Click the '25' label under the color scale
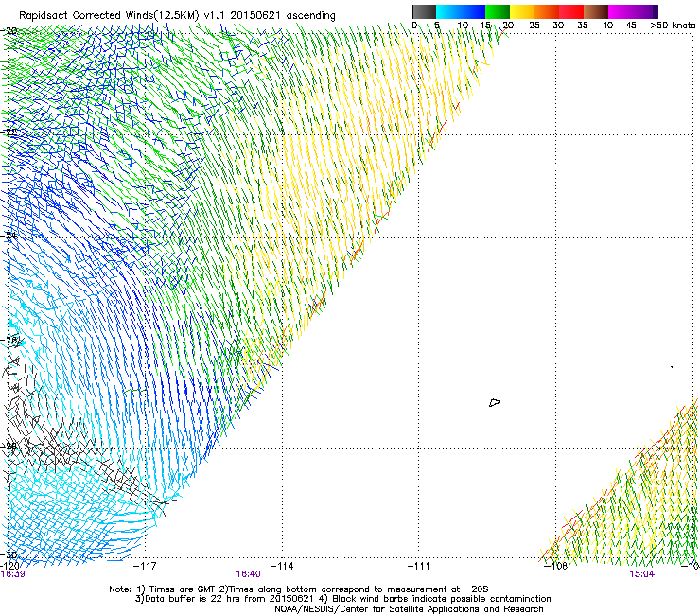Screen dimensions: 700x615 (534, 26)
